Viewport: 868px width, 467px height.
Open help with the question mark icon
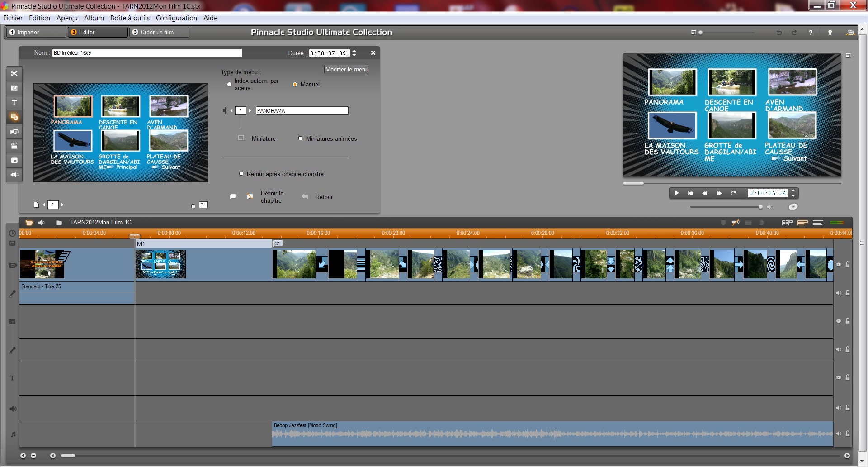click(x=811, y=33)
